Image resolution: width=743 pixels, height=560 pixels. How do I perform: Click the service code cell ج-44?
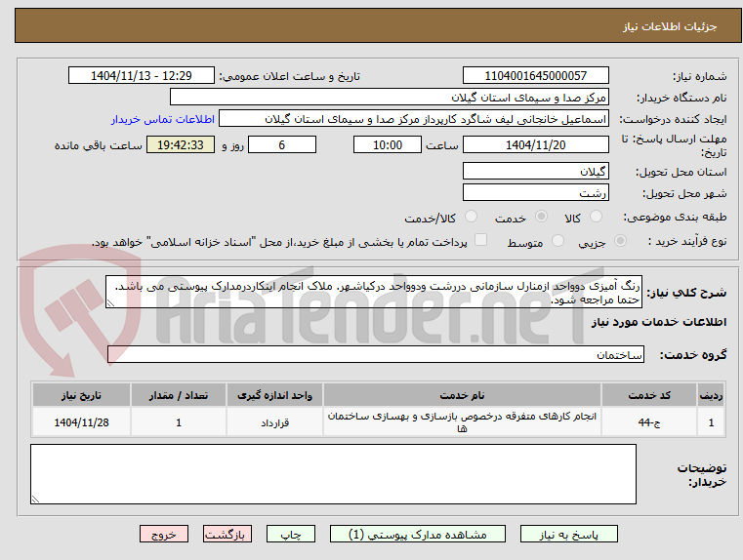[x=649, y=422]
